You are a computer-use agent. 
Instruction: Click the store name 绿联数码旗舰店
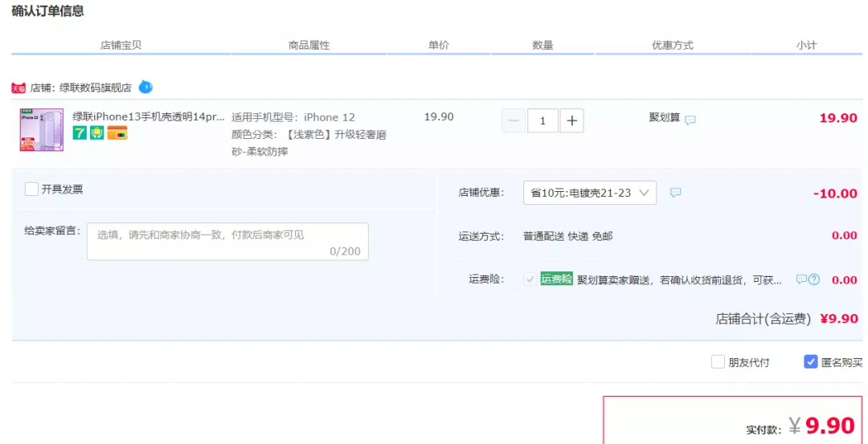pos(95,88)
